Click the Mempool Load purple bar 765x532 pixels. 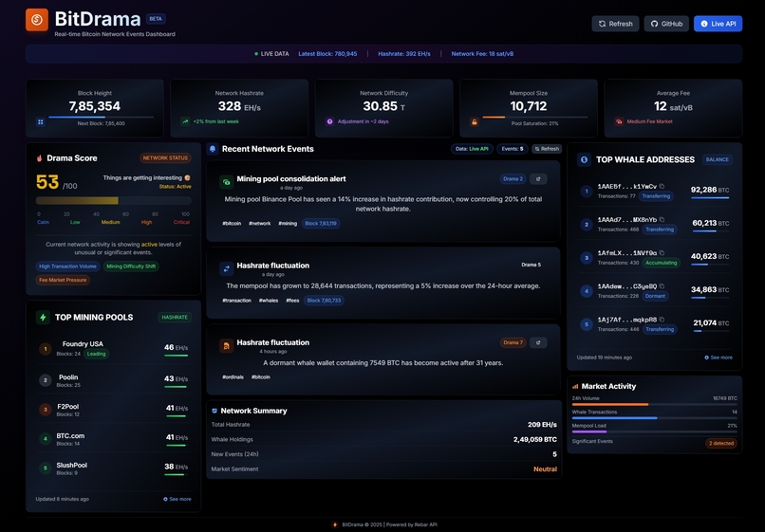coord(588,431)
